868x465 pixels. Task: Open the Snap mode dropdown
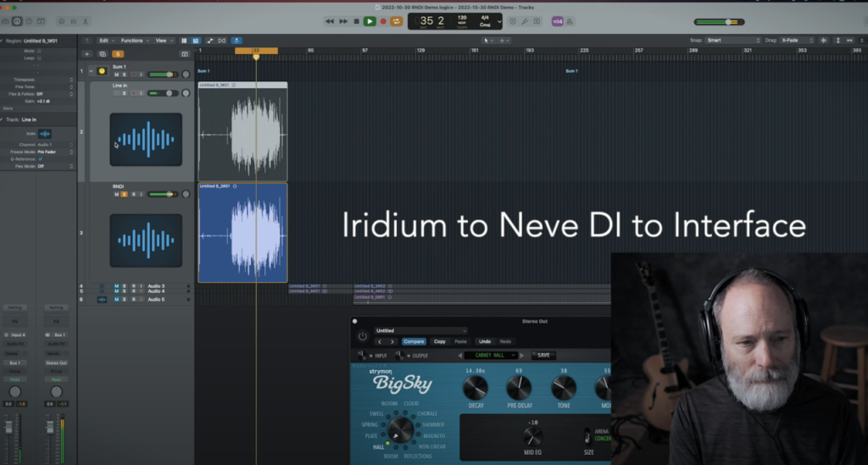point(733,40)
